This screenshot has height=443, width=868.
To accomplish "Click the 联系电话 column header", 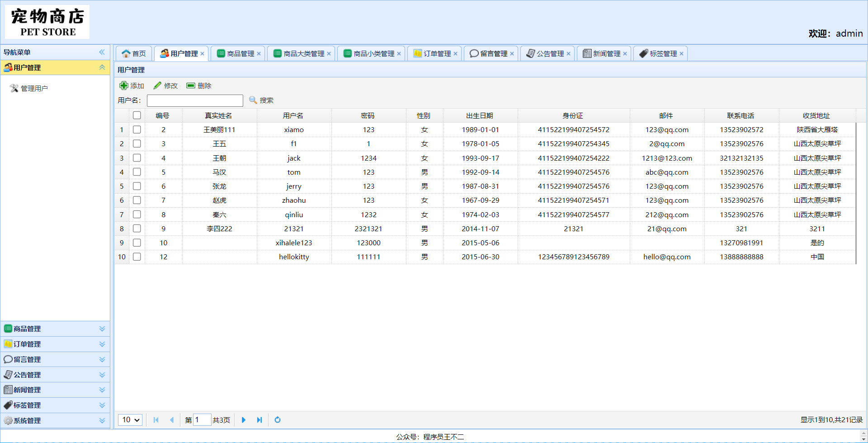I will coord(741,115).
